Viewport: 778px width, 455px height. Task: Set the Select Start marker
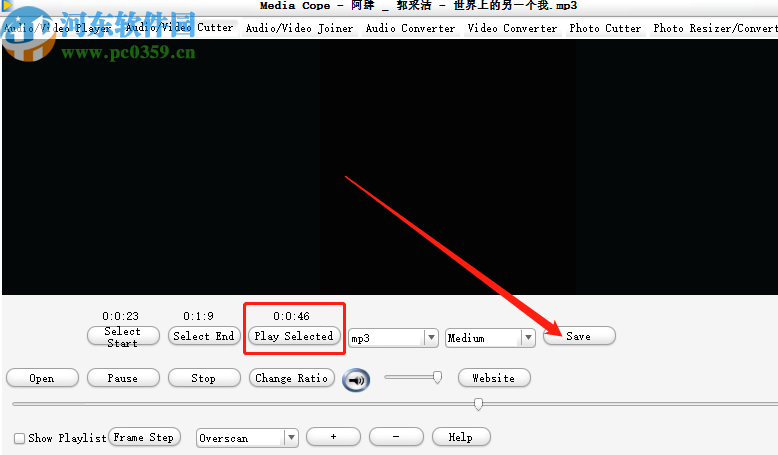tap(123, 336)
